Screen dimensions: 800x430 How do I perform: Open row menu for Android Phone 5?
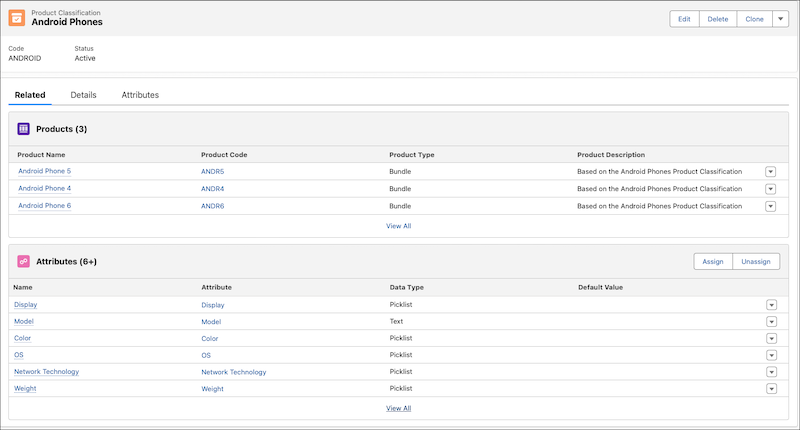[770, 172]
